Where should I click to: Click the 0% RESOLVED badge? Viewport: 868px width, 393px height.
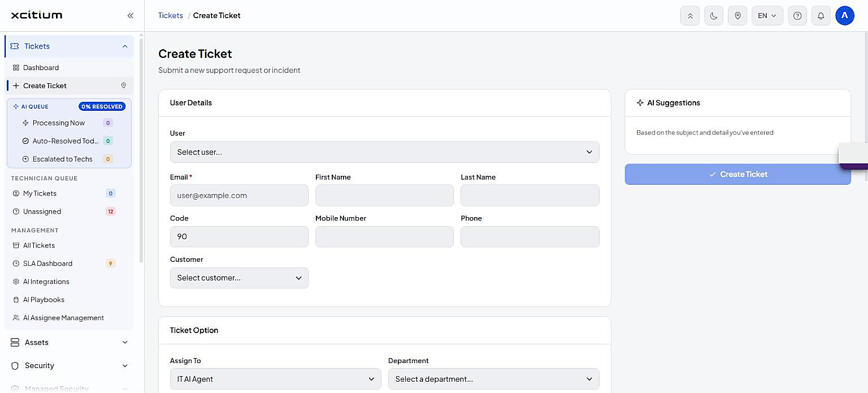point(102,106)
